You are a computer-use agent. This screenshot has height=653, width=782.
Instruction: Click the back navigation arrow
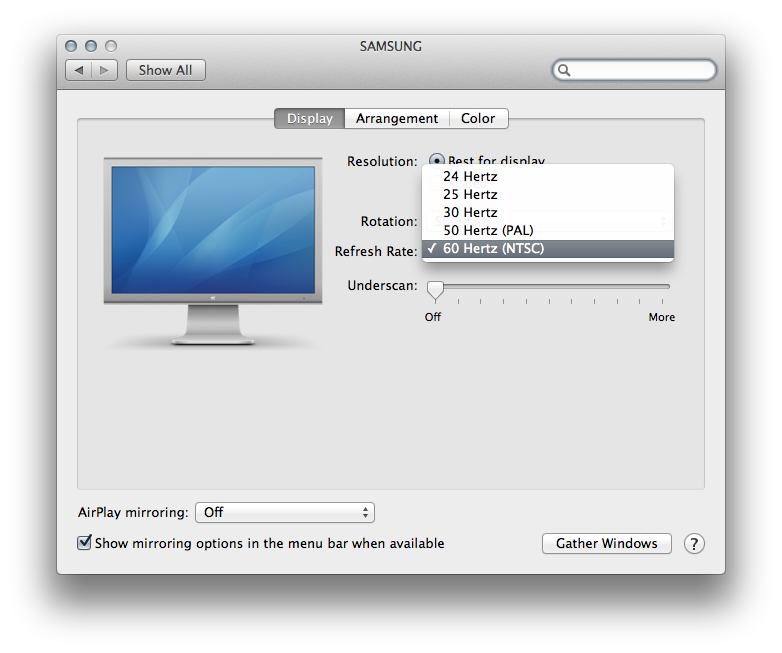click(x=79, y=70)
